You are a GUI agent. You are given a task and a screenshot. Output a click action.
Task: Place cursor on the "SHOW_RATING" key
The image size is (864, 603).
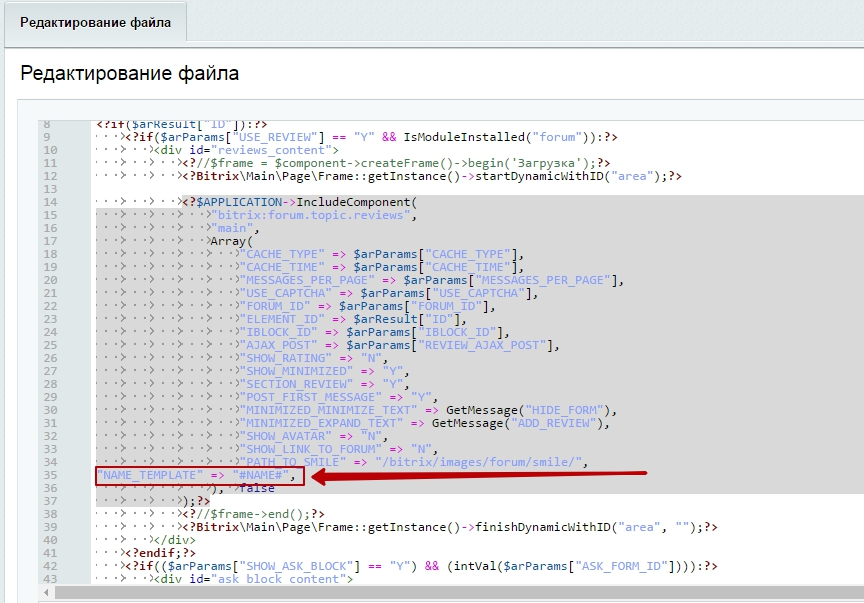[x=285, y=358]
